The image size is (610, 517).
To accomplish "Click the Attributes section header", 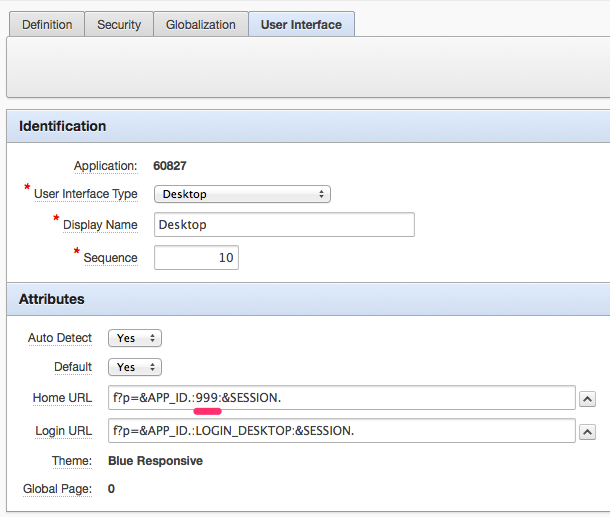I will [x=52, y=299].
